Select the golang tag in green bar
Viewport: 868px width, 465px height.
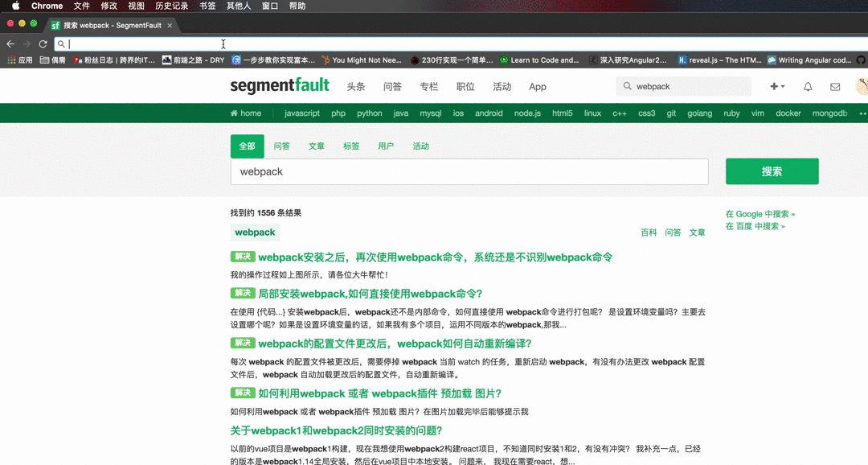coord(700,113)
